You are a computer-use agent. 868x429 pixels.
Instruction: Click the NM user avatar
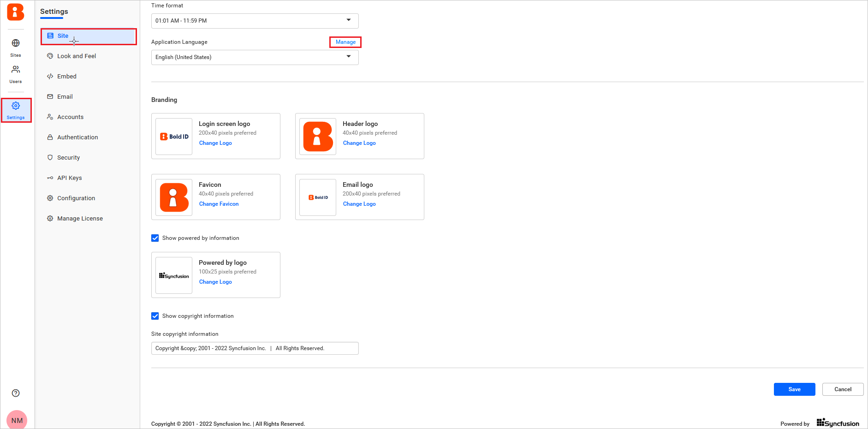pyautogui.click(x=17, y=420)
